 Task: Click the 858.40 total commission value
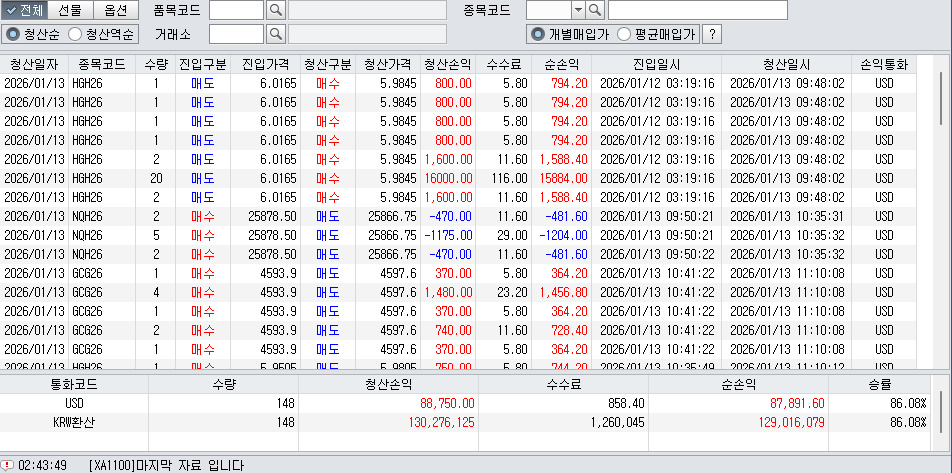click(x=625, y=404)
